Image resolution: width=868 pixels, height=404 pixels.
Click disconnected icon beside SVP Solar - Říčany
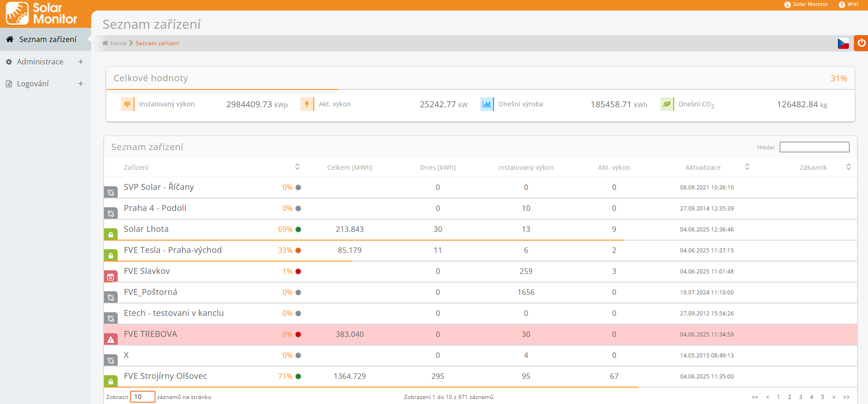tap(111, 192)
